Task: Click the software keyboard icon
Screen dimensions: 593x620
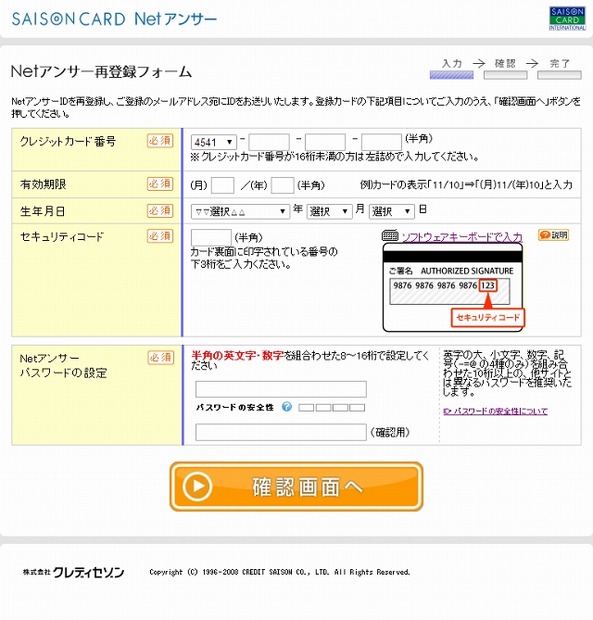Action: click(390, 236)
